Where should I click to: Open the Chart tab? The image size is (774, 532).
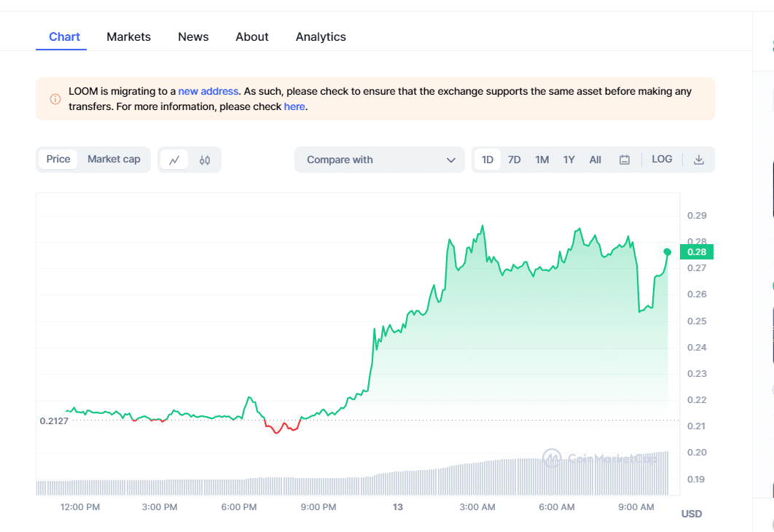tap(64, 36)
